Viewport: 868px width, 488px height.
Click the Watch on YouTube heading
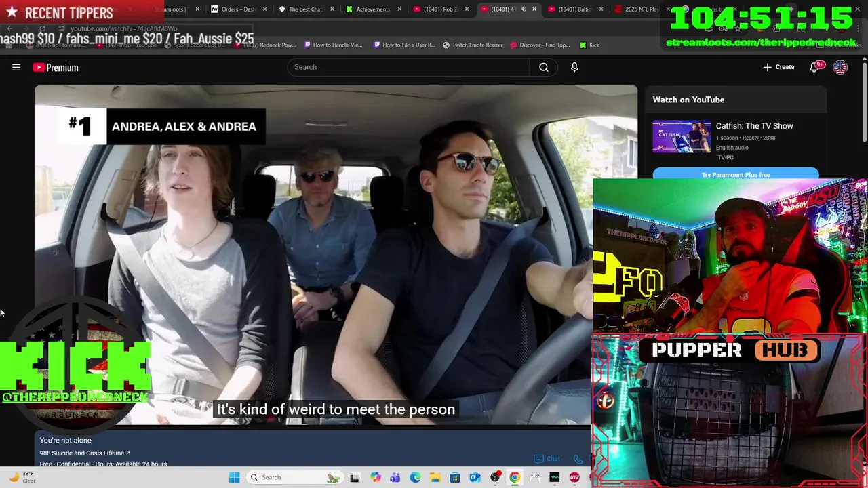pyautogui.click(x=688, y=100)
